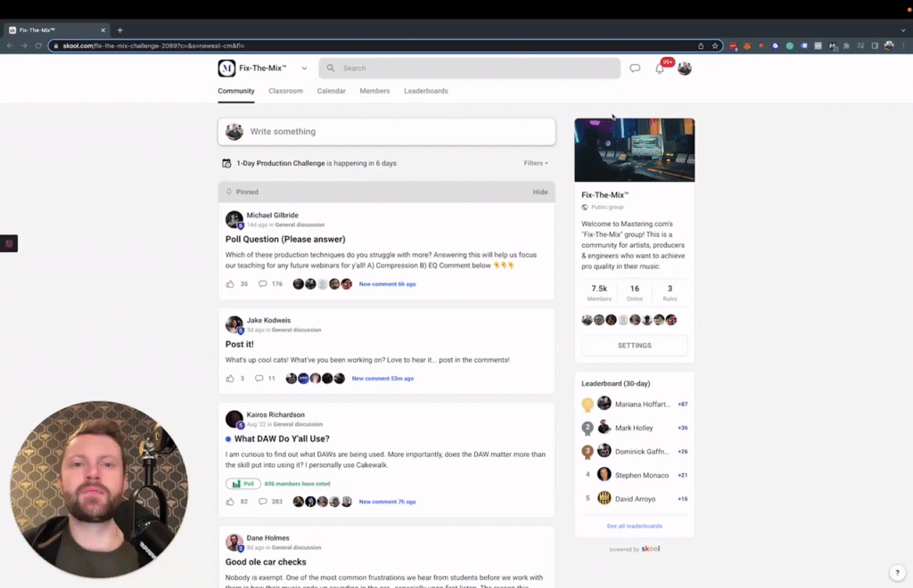This screenshot has height=588, width=913.
Task: Bookmark this page with the star icon
Action: click(x=715, y=45)
